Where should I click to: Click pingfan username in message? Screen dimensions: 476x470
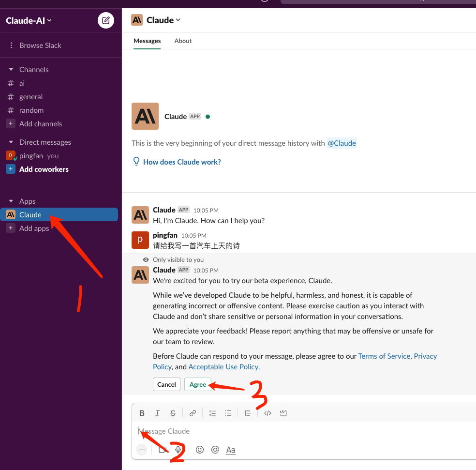[x=165, y=235]
